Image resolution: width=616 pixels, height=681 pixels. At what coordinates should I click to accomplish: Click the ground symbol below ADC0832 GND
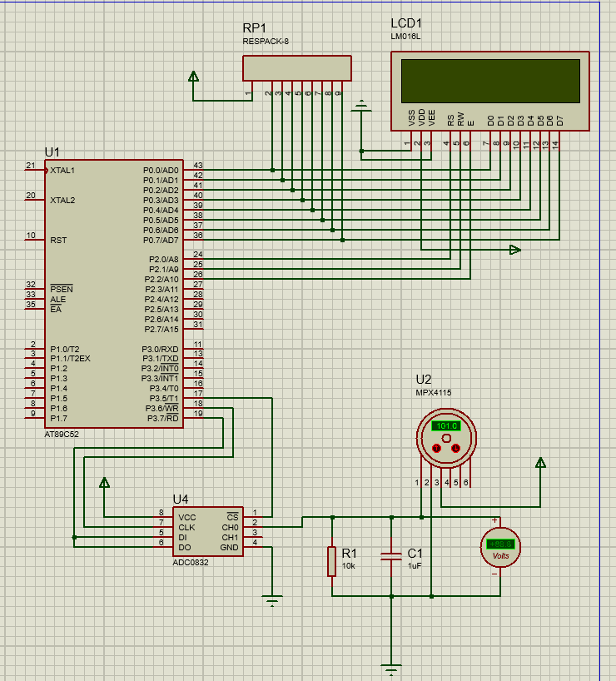(x=272, y=600)
